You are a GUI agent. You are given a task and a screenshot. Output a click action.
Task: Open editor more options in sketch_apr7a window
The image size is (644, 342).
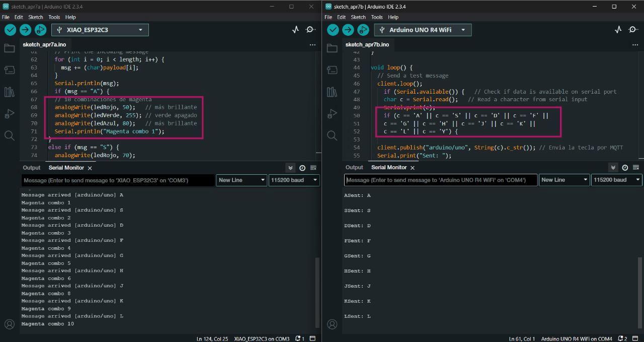(x=312, y=45)
